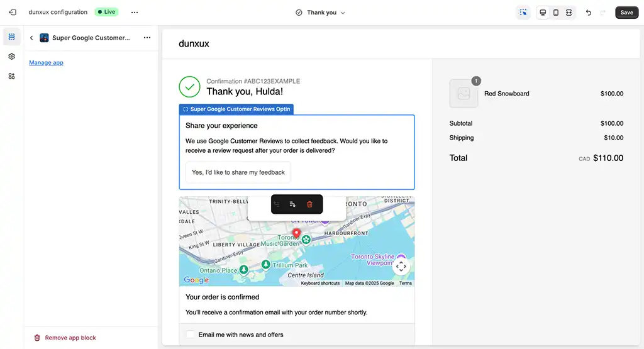Click the Confirmation #ABC123EXAMPLE text
Image resolution: width=644 pixels, height=349 pixels.
click(253, 81)
